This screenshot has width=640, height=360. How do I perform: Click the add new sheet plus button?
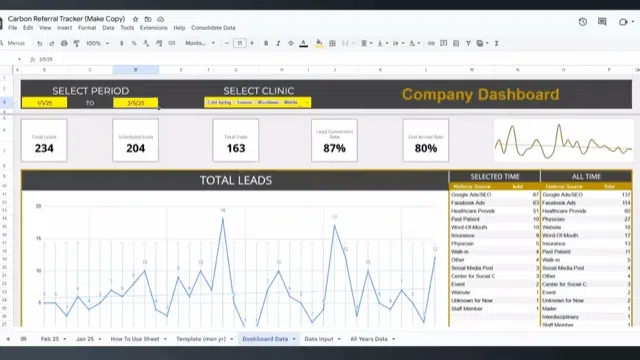tap(8, 339)
